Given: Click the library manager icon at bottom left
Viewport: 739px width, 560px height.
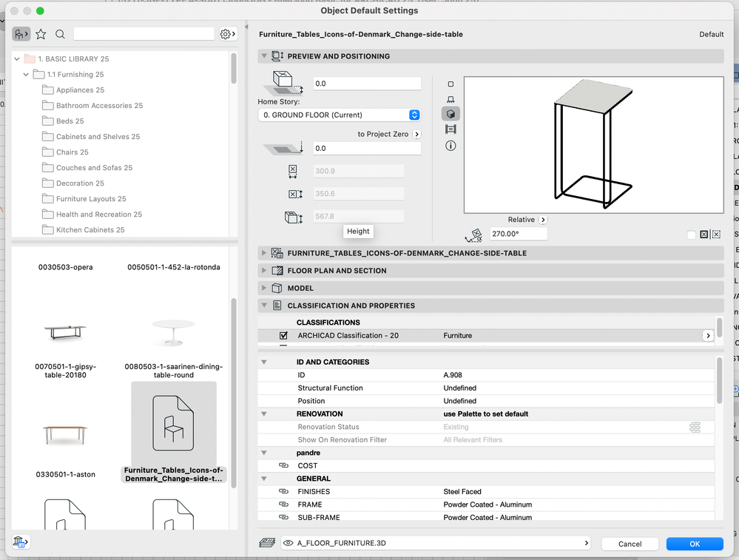Looking at the screenshot, I should (21, 542).
